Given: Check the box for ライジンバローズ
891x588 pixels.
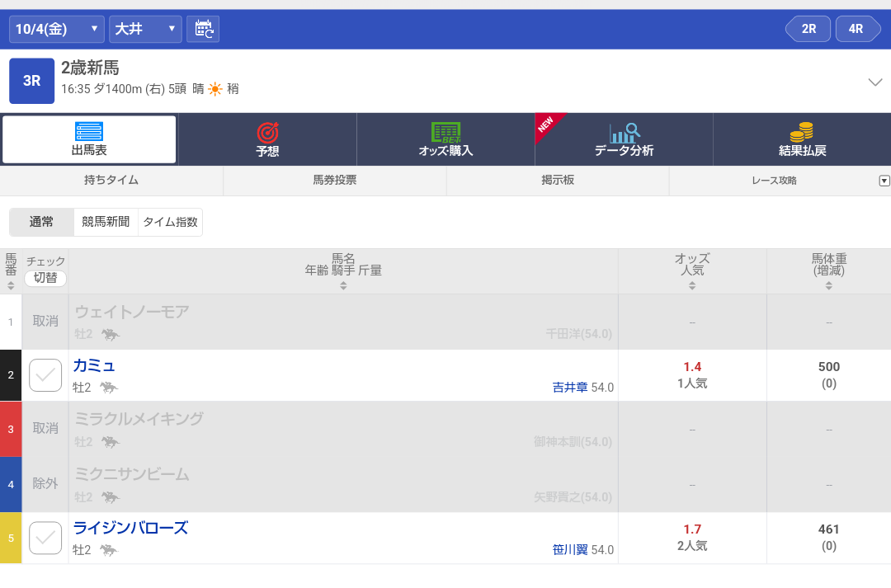Looking at the screenshot, I should coord(45,538).
